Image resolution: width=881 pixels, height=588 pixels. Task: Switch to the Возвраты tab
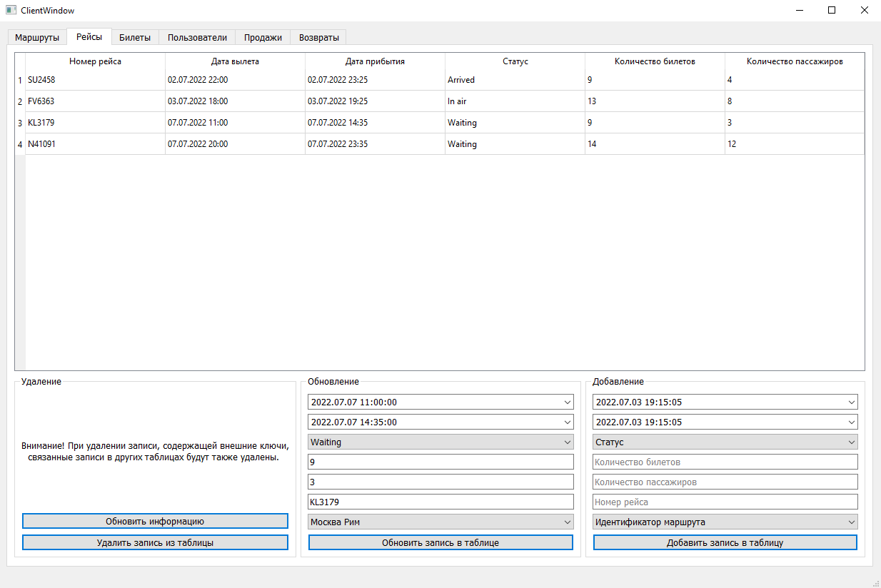click(318, 37)
